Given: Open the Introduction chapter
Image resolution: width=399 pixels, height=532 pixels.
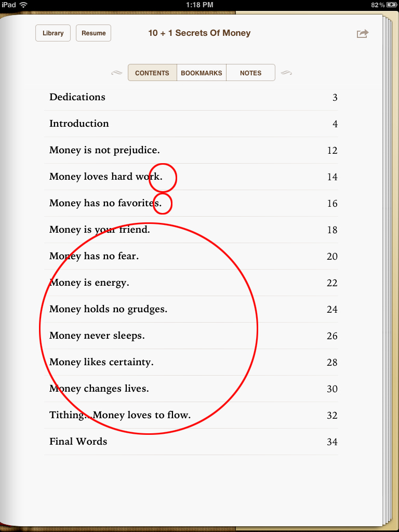Looking at the screenshot, I should [191, 124].
